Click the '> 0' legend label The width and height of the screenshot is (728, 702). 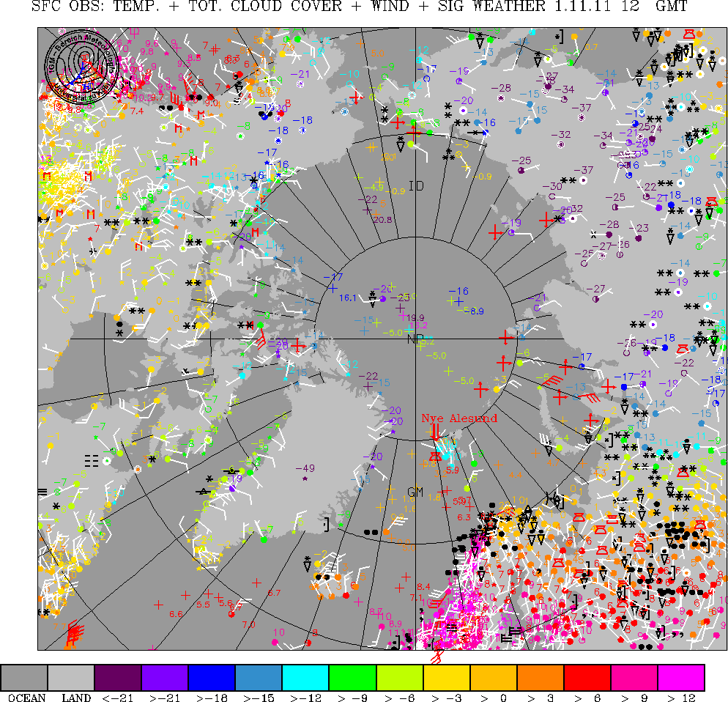[x=494, y=698]
